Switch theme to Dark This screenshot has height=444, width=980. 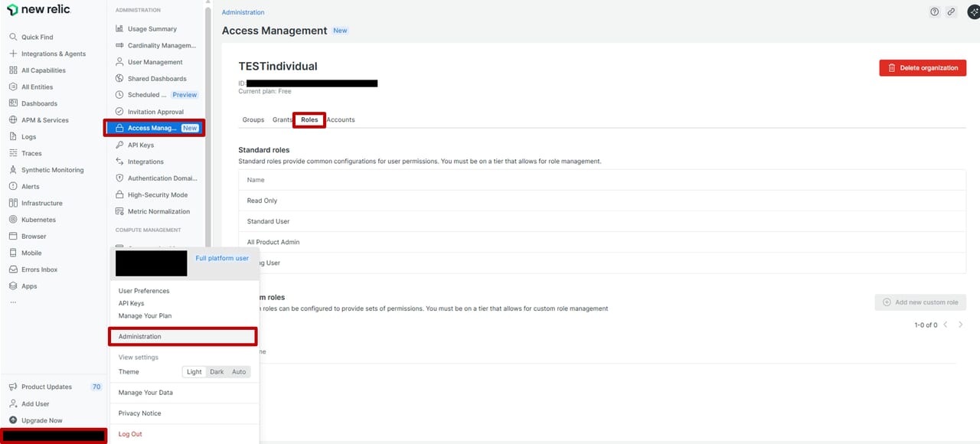(x=217, y=372)
